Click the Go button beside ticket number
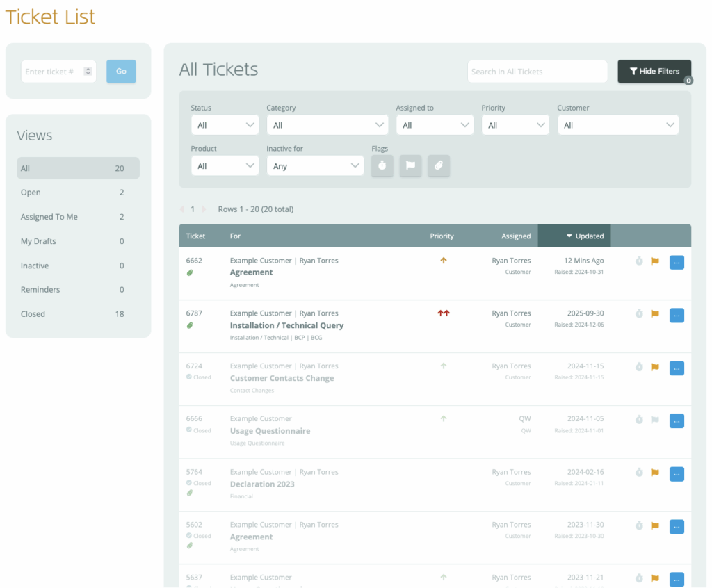The width and height of the screenshot is (712, 588). click(x=121, y=72)
